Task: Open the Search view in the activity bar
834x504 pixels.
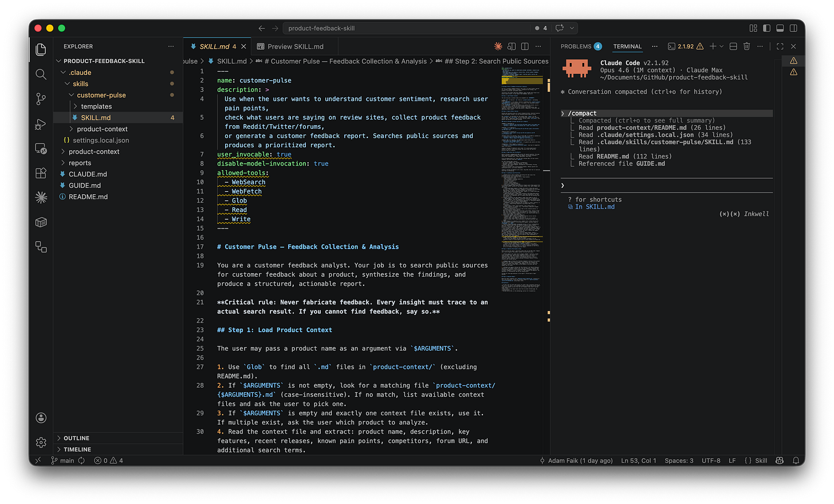Action: 41,74
